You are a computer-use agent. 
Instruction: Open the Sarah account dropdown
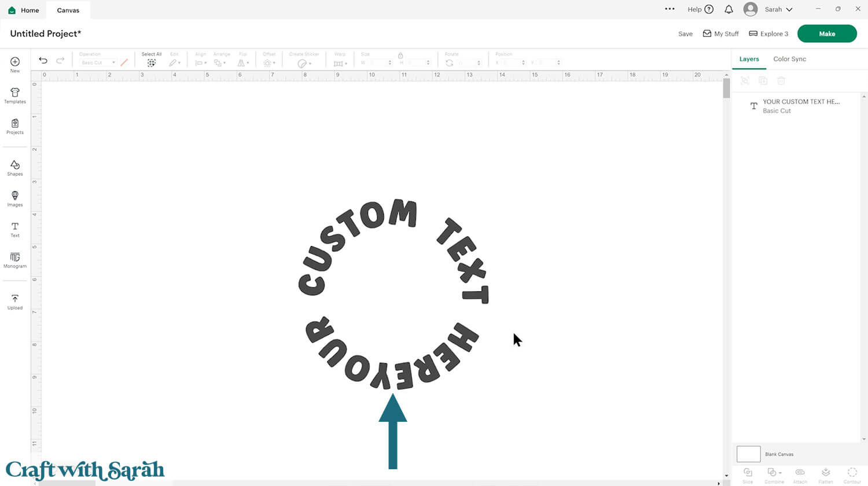(x=778, y=9)
